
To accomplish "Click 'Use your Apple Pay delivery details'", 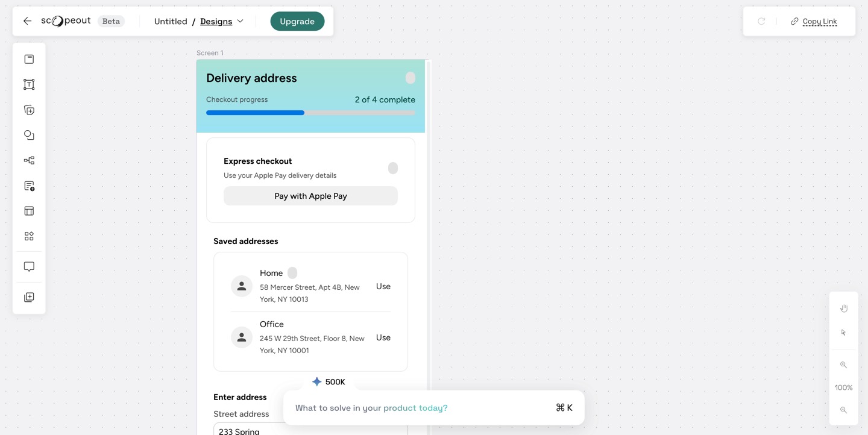I will 280,175.
